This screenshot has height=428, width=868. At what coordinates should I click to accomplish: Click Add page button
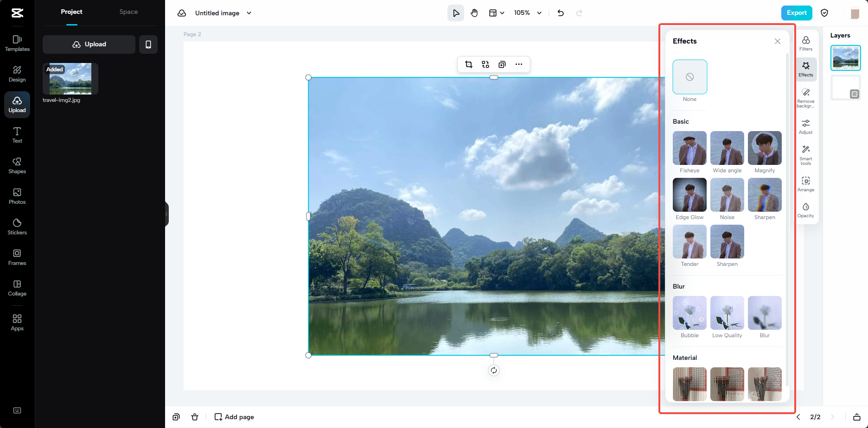pyautogui.click(x=234, y=417)
